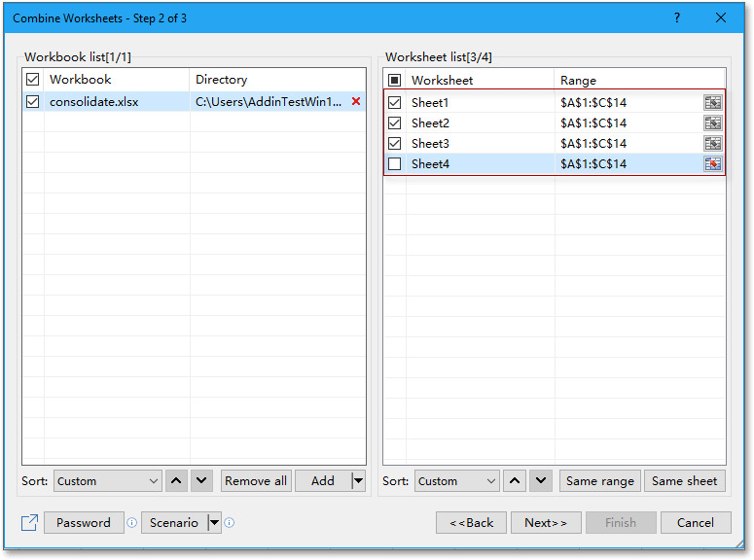This screenshot has width=754, height=560.
Task: Click the info icon next to Password
Action: click(131, 523)
